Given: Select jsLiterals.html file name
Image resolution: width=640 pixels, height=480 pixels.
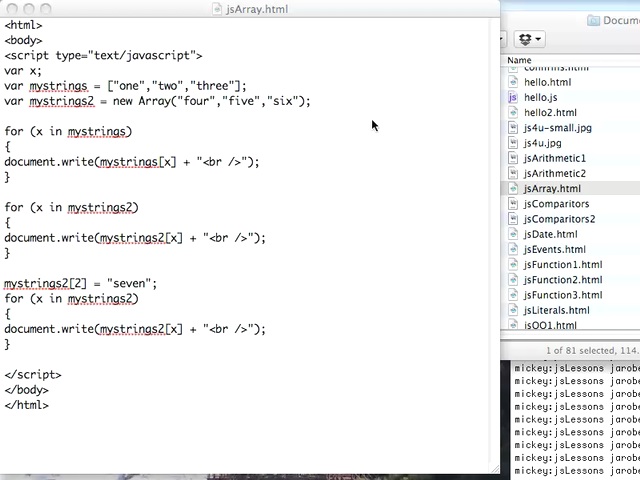Looking at the screenshot, I should tap(557, 310).
